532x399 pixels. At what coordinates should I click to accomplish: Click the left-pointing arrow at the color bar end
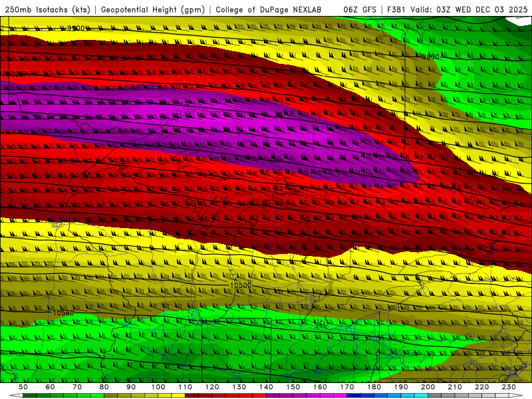pos(16,396)
